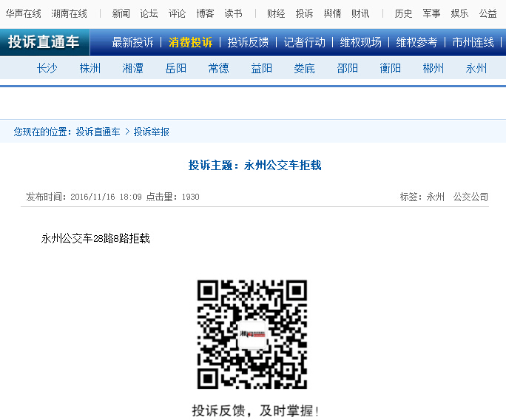Click the complaint text 永州公交车28路8路拒载

pos(95,238)
